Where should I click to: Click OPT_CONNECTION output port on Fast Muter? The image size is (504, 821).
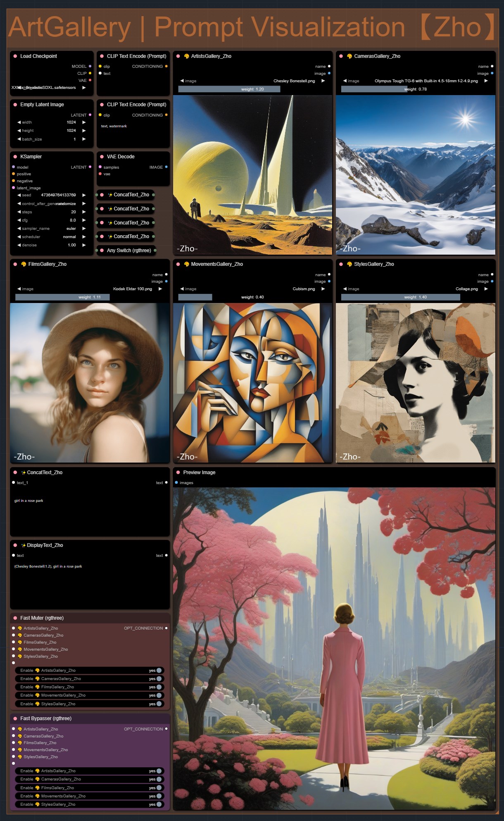coord(166,628)
